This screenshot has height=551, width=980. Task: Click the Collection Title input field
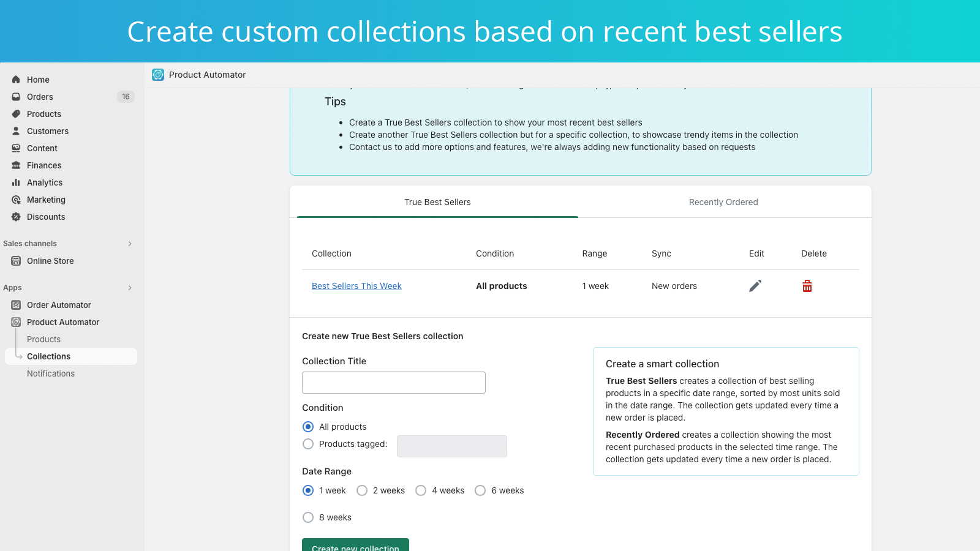(394, 383)
